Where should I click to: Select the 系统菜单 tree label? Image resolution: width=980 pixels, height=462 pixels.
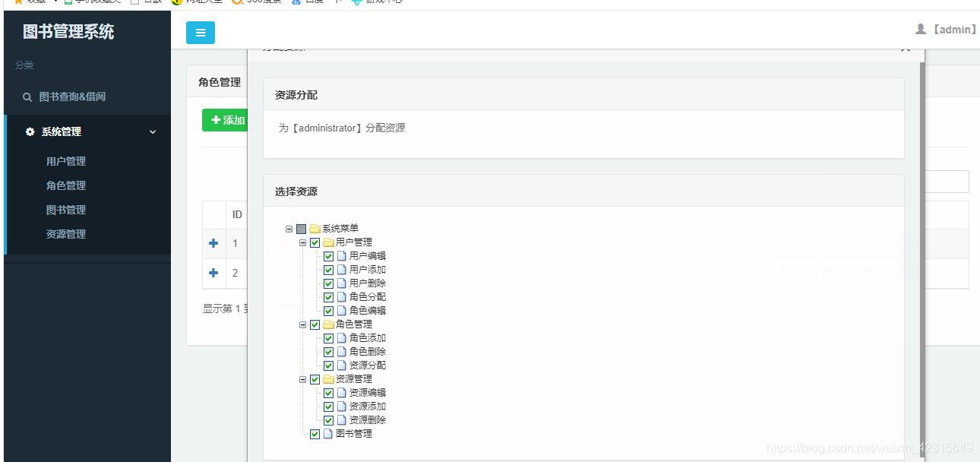tap(340, 229)
